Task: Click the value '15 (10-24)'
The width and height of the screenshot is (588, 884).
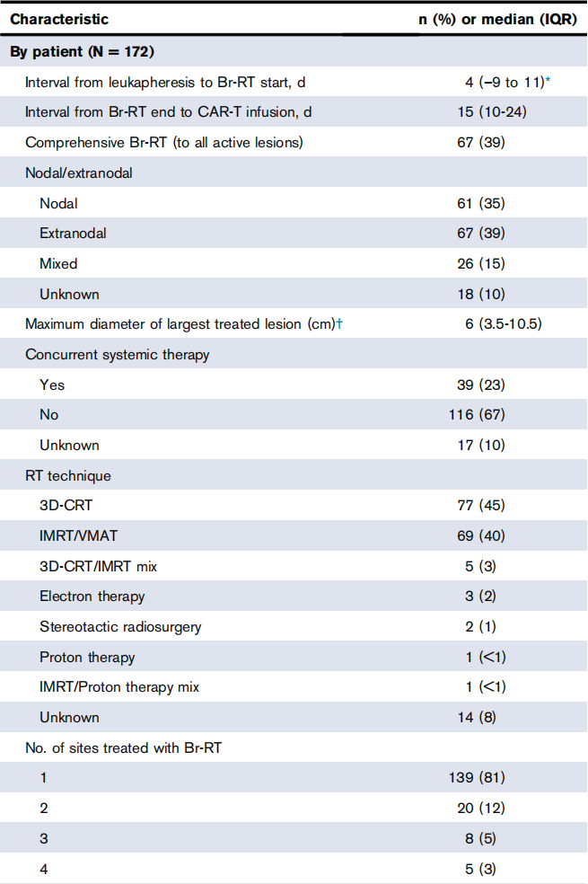Action: (485, 112)
